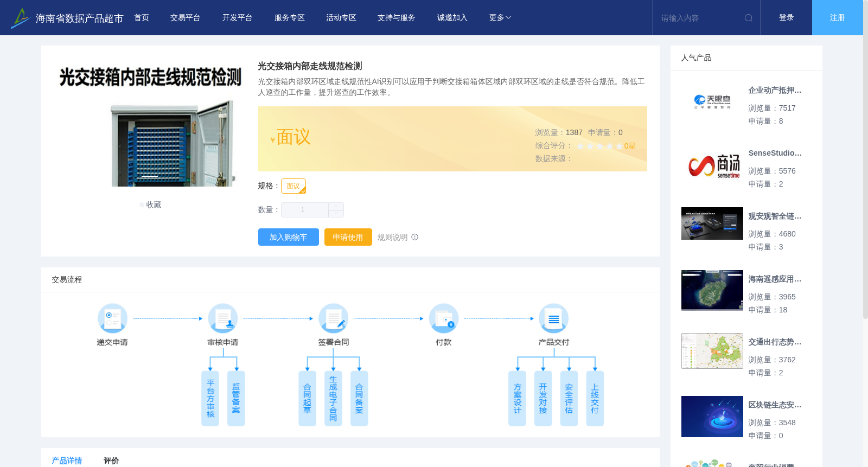The height and width of the screenshot is (467, 868).
Task: Click the 签署合同 step icon
Action: [x=334, y=318]
